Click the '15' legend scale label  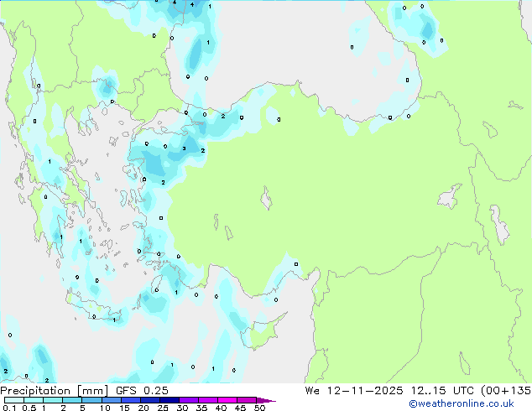click(124, 408)
